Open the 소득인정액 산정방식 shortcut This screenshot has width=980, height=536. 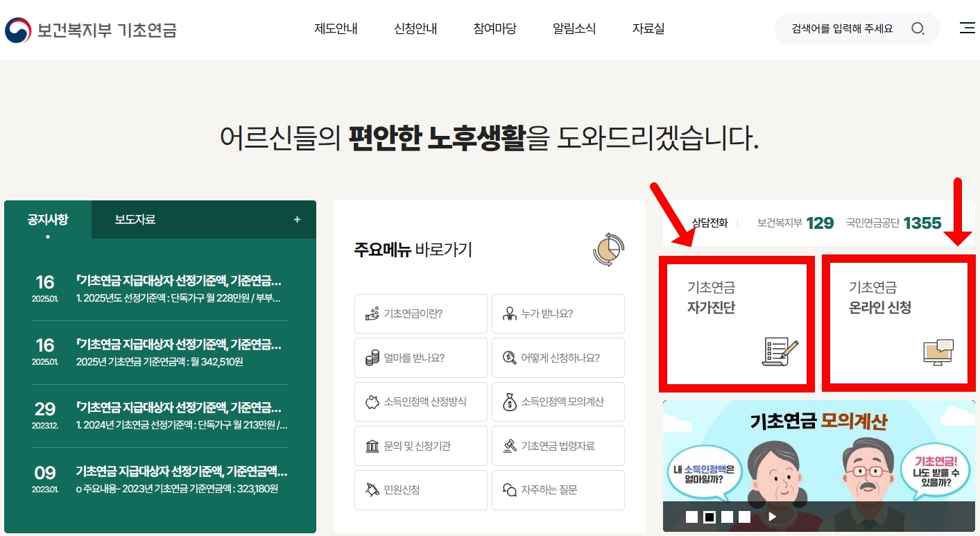420,401
